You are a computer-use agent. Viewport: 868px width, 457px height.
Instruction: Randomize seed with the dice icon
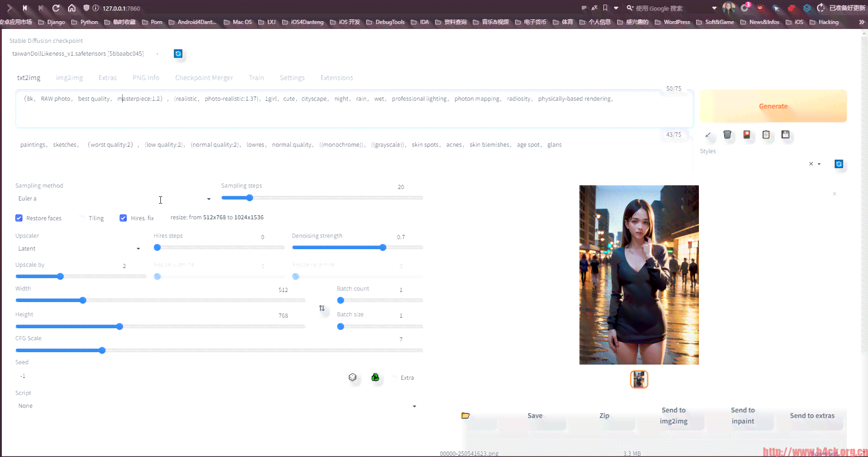[x=352, y=377]
